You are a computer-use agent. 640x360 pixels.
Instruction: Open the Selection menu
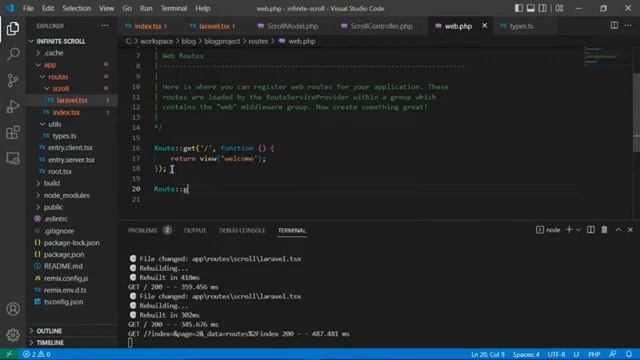[76, 8]
